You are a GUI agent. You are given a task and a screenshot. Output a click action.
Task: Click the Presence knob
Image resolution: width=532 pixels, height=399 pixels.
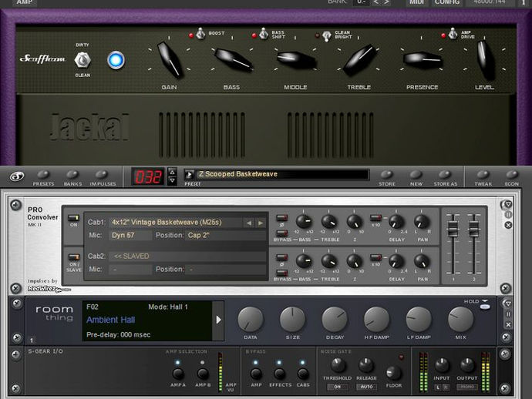pyautogui.click(x=423, y=59)
